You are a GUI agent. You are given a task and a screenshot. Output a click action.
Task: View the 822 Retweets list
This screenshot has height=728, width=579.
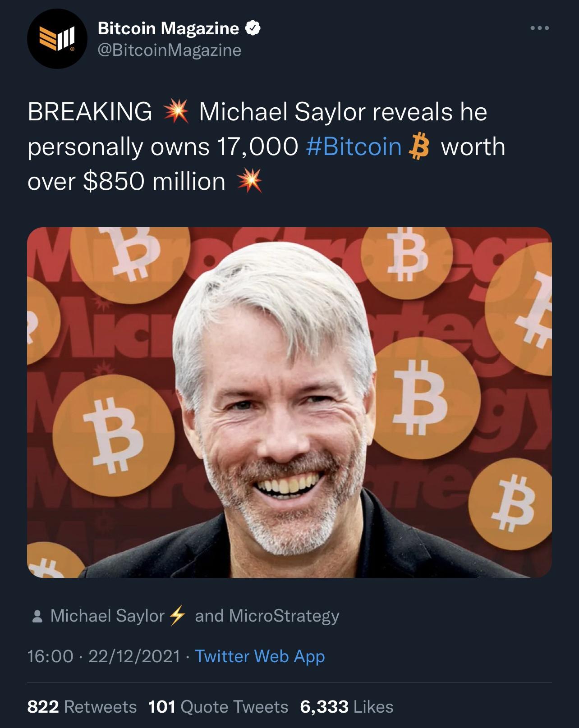point(82,706)
